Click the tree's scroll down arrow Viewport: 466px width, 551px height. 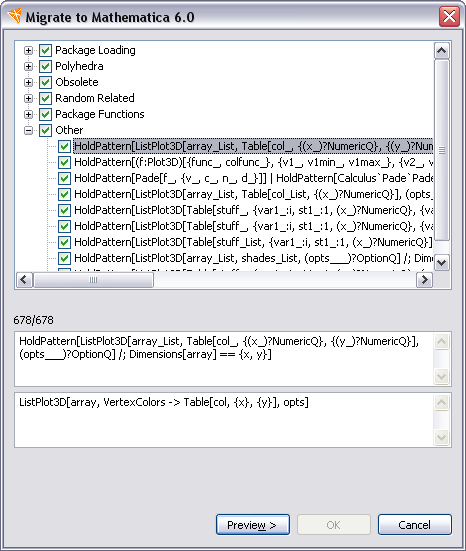click(442, 262)
